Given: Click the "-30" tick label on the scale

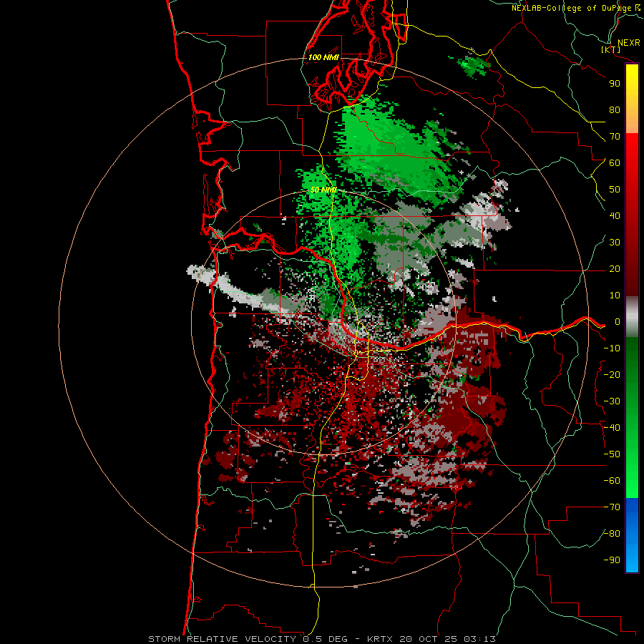Looking at the screenshot, I should 612,401.
